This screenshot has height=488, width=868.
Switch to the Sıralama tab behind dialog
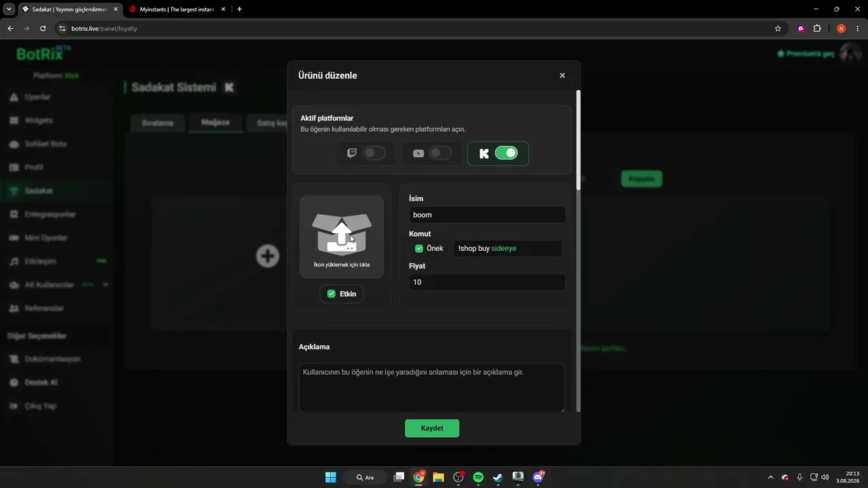pyautogui.click(x=157, y=123)
